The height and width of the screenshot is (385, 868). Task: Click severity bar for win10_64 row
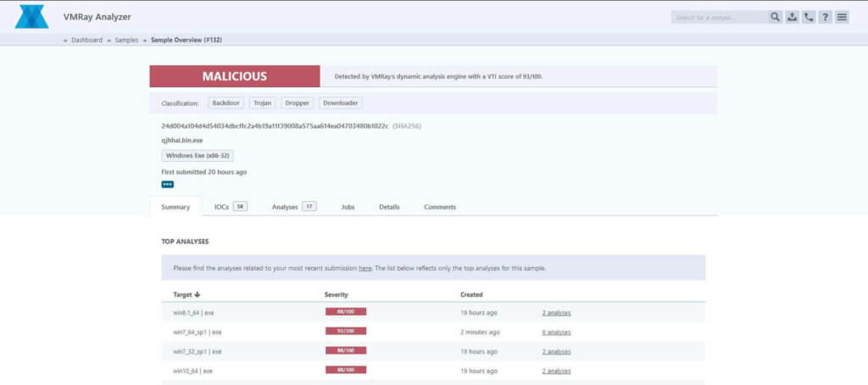(x=346, y=370)
